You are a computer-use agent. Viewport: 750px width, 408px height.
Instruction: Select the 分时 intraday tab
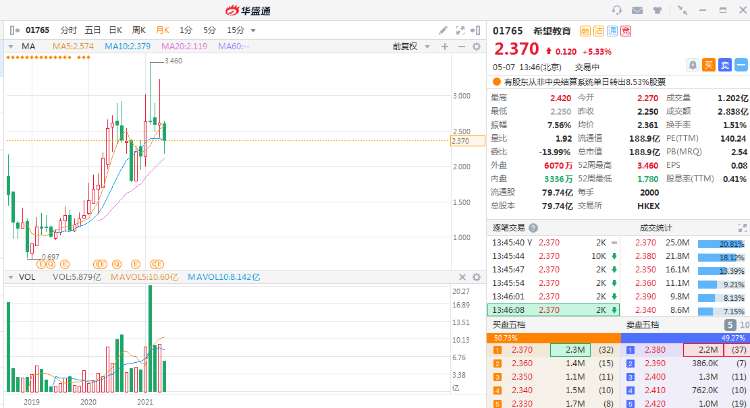pos(68,30)
